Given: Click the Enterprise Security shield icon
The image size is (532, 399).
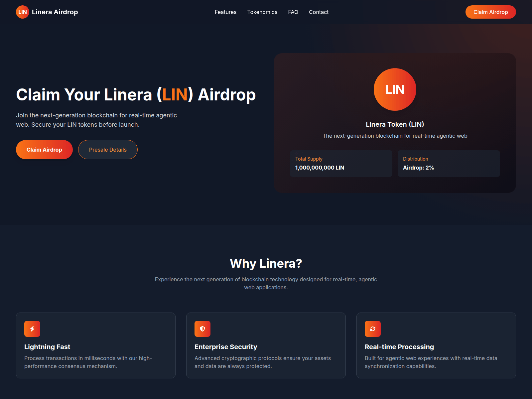Looking at the screenshot, I should [x=202, y=329].
